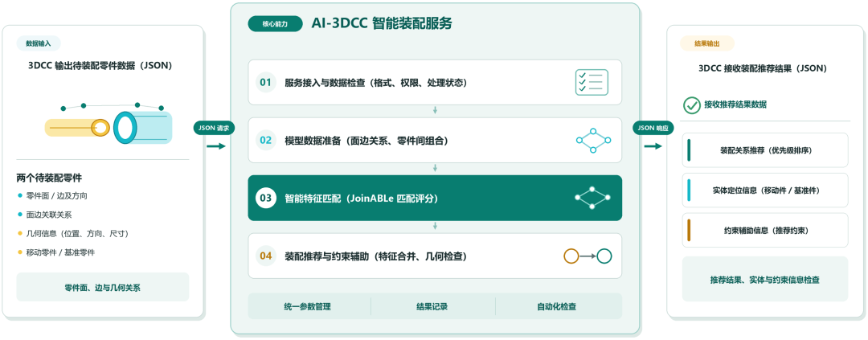Click the heading 两个待装配零件
Image resolution: width=868 pixels, height=340 pixels.
(x=50, y=178)
